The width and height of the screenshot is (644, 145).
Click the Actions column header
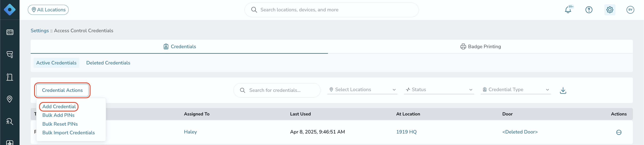tap(619, 114)
